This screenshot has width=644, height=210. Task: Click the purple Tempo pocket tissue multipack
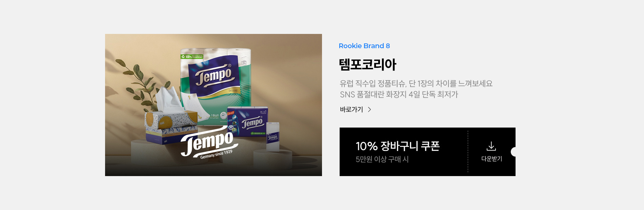pos(248,121)
